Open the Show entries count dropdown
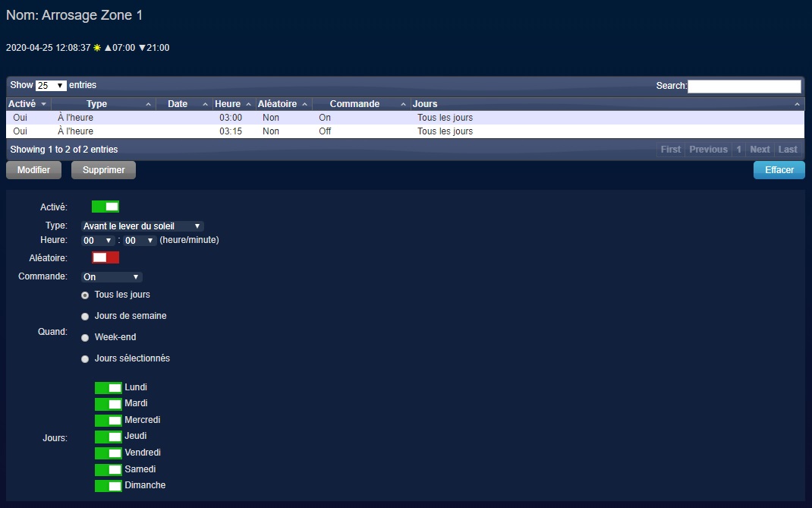This screenshot has height=508, width=812. 51,86
